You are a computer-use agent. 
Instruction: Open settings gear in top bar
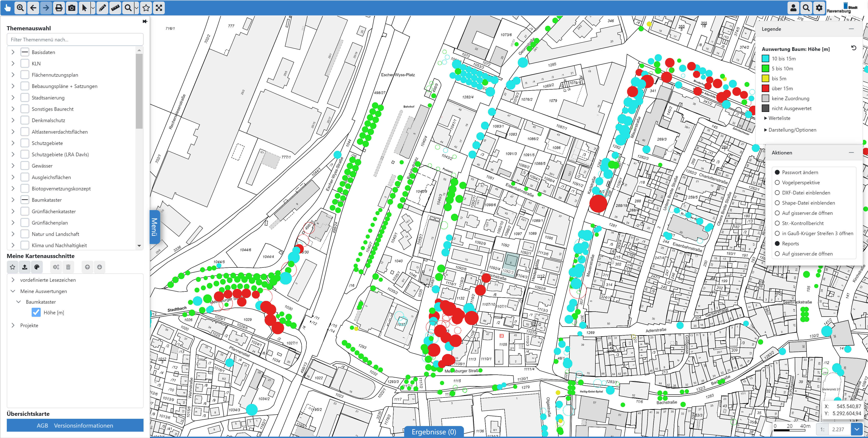(x=819, y=8)
